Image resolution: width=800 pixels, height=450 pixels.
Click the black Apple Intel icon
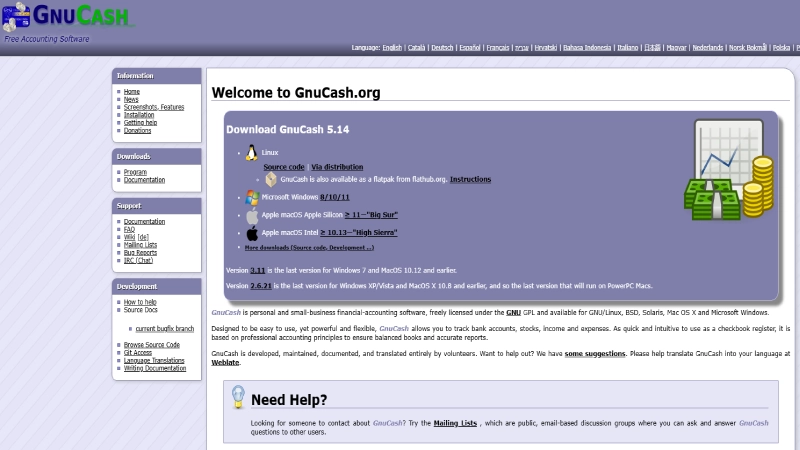pyautogui.click(x=252, y=233)
